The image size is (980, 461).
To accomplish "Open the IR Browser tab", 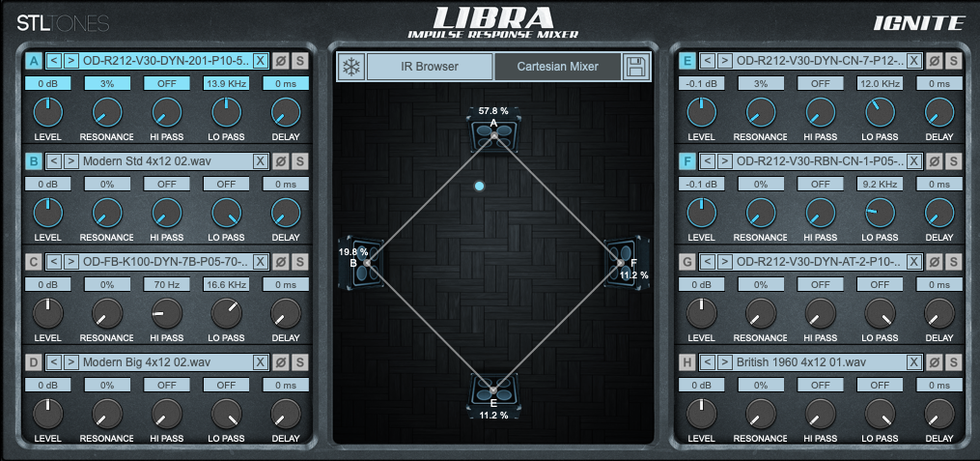I will point(430,67).
